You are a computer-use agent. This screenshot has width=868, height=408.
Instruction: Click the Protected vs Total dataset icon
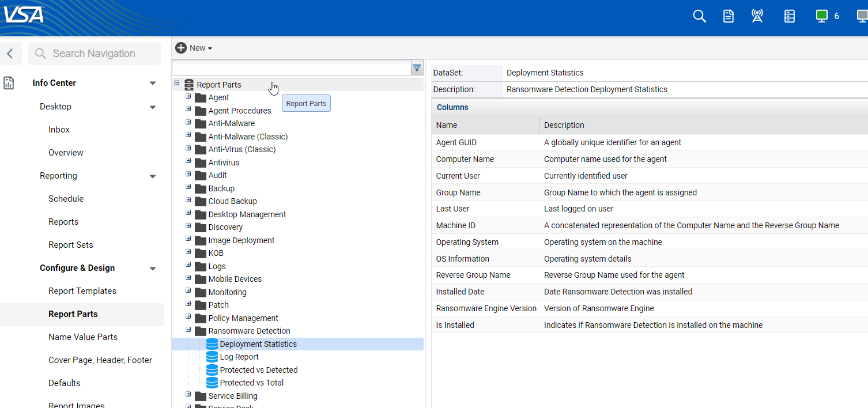point(212,383)
